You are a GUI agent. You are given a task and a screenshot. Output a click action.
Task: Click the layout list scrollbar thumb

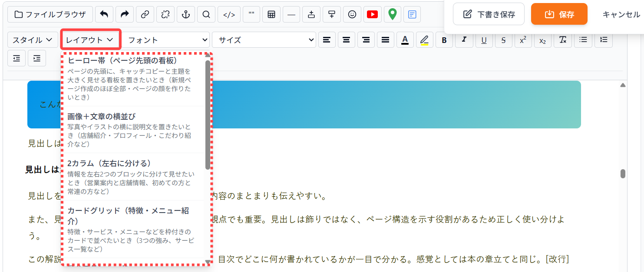click(x=208, y=115)
